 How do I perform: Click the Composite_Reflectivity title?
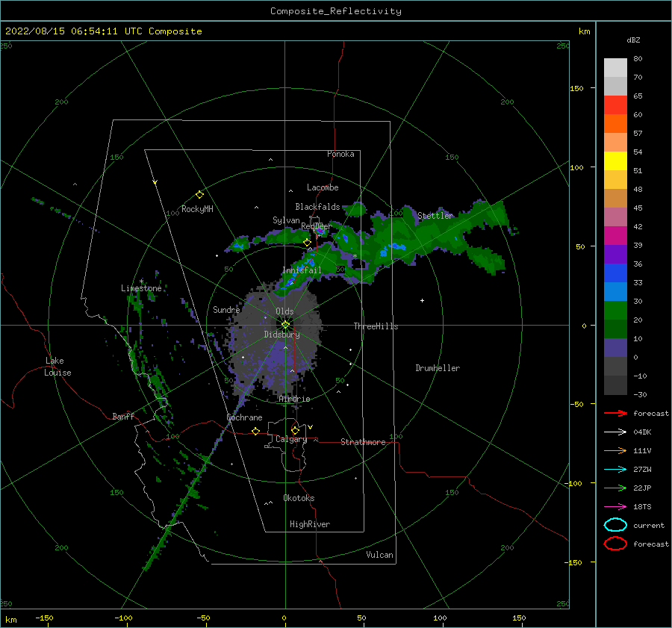[335, 11]
